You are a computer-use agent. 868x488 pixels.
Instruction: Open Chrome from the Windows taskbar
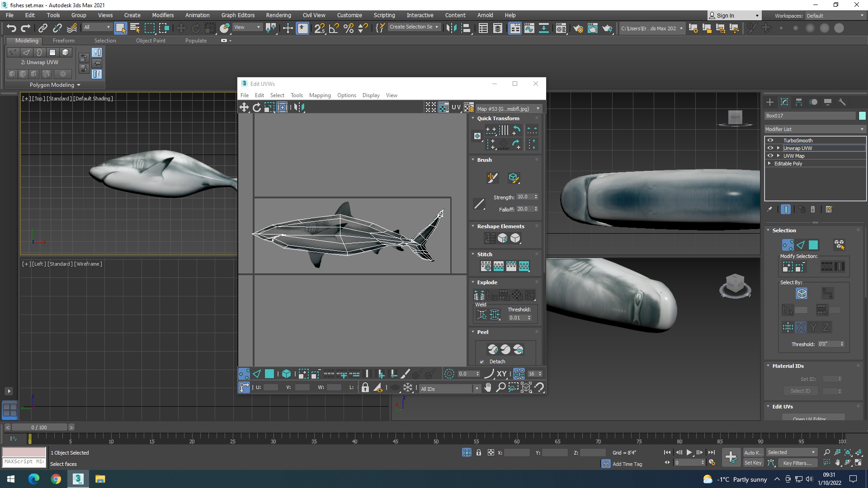click(56, 479)
